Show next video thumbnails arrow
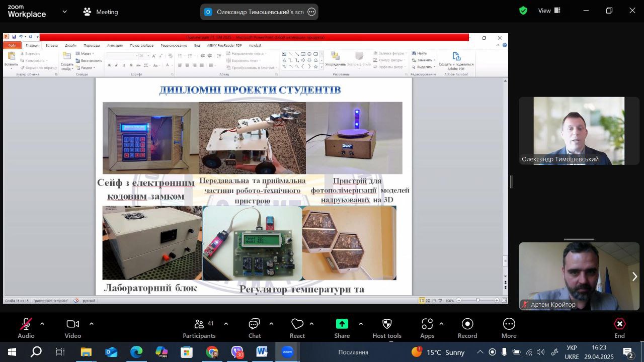The image size is (644, 362). pos(634,277)
